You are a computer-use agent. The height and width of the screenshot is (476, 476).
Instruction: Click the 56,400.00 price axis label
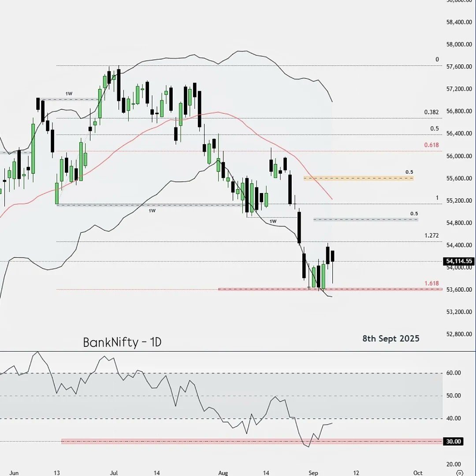pyautogui.click(x=459, y=134)
